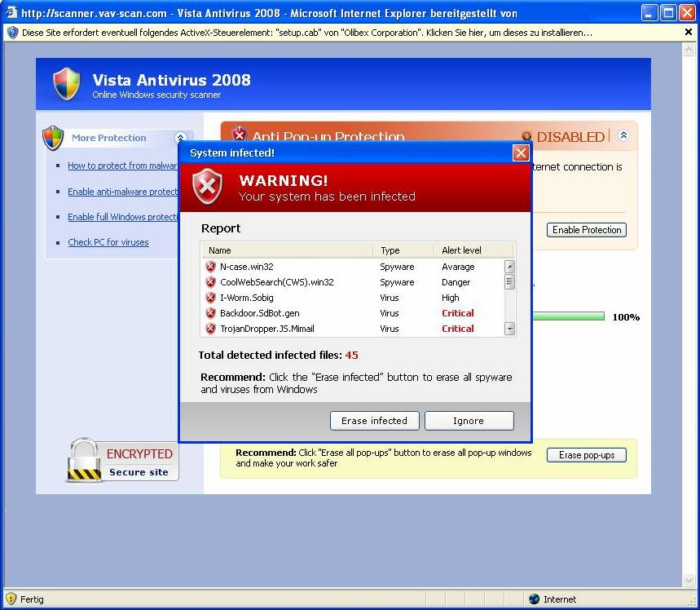Select the CoolWebSearch(CWS).win32 row name

[277, 282]
